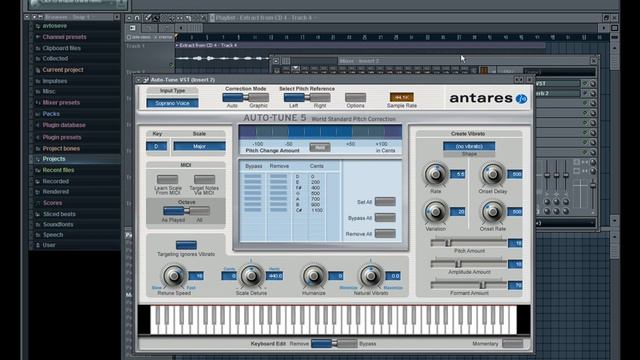Click the Playlist window menu icon at top left
Image resolution: width=640 pixels, height=360 pixels.
(x=129, y=18)
